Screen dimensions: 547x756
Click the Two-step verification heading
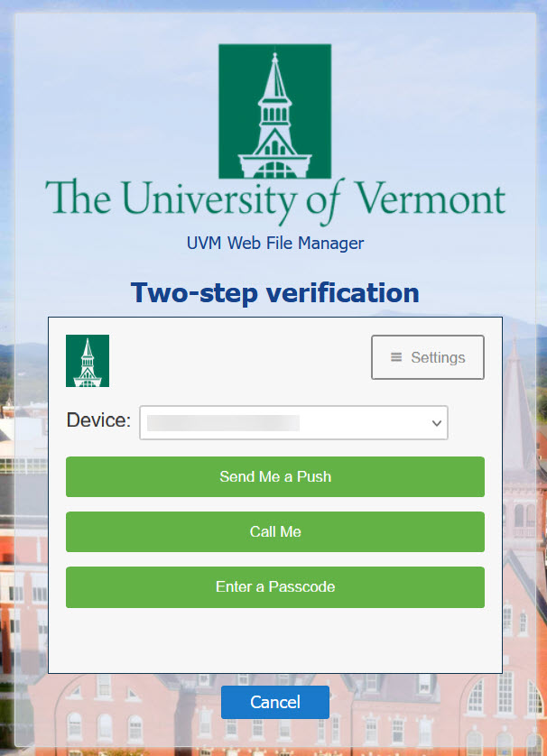point(275,292)
